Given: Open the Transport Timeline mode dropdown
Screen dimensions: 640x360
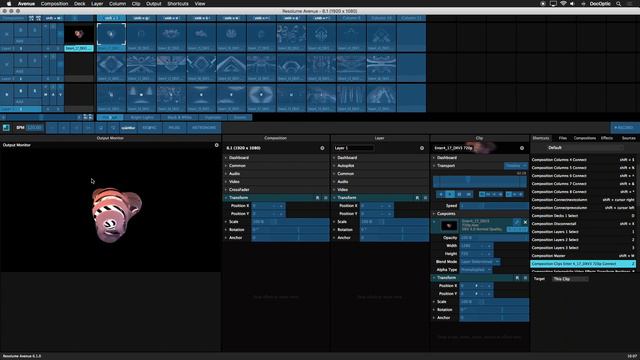Looking at the screenshot, I should [516, 166].
